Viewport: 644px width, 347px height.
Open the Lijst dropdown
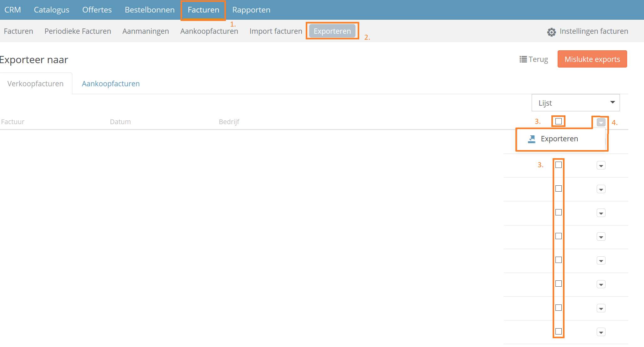click(575, 103)
